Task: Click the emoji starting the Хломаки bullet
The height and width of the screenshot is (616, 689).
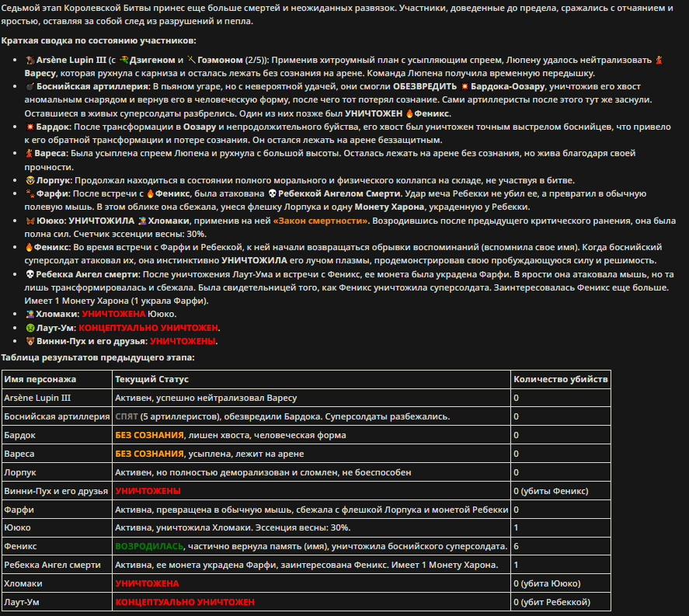Action: pos(30,314)
